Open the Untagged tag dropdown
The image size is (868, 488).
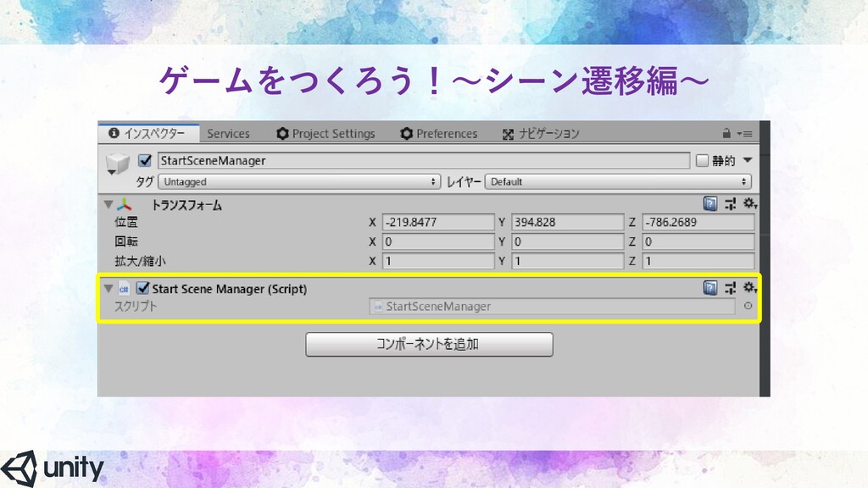click(299, 181)
